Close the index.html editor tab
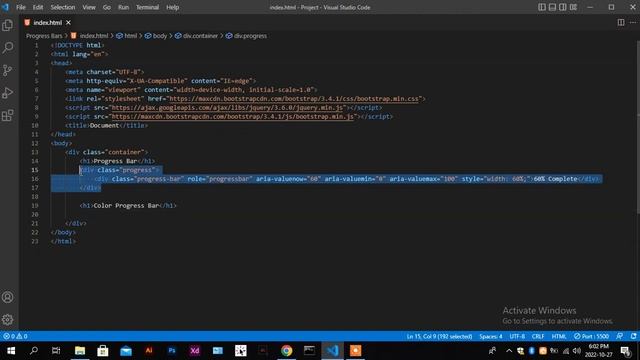 tap(68, 22)
